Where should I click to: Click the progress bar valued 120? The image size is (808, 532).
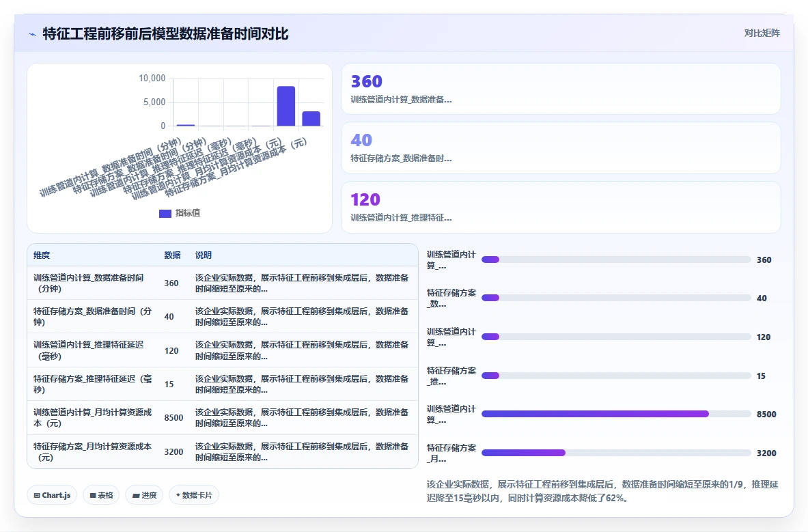pos(616,337)
